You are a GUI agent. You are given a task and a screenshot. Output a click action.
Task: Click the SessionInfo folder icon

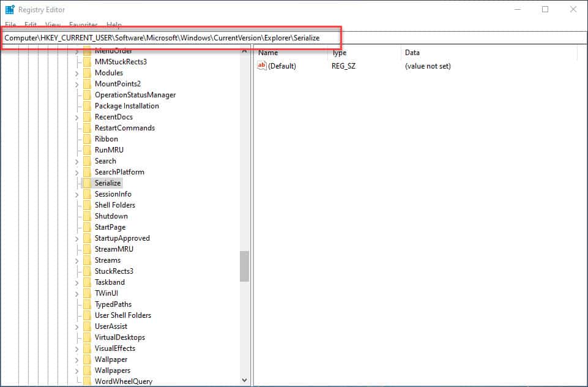(87, 194)
